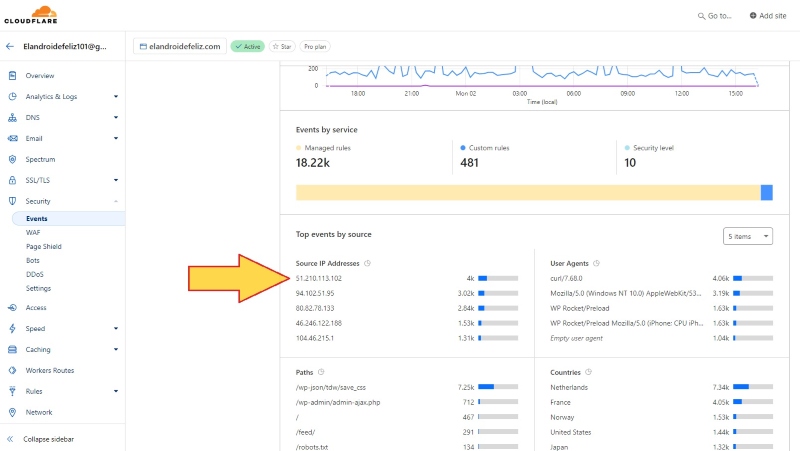This screenshot has width=800, height=451.
Task: Click the Collapse sidebar double-chevron icon
Action: coord(10,439)
